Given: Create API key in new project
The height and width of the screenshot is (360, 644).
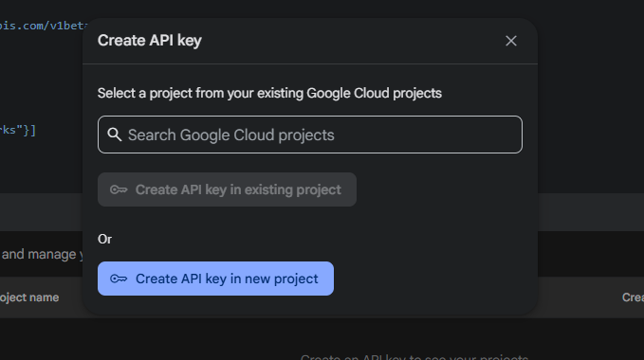Looking at the screenshot, I should pos(215,279).
